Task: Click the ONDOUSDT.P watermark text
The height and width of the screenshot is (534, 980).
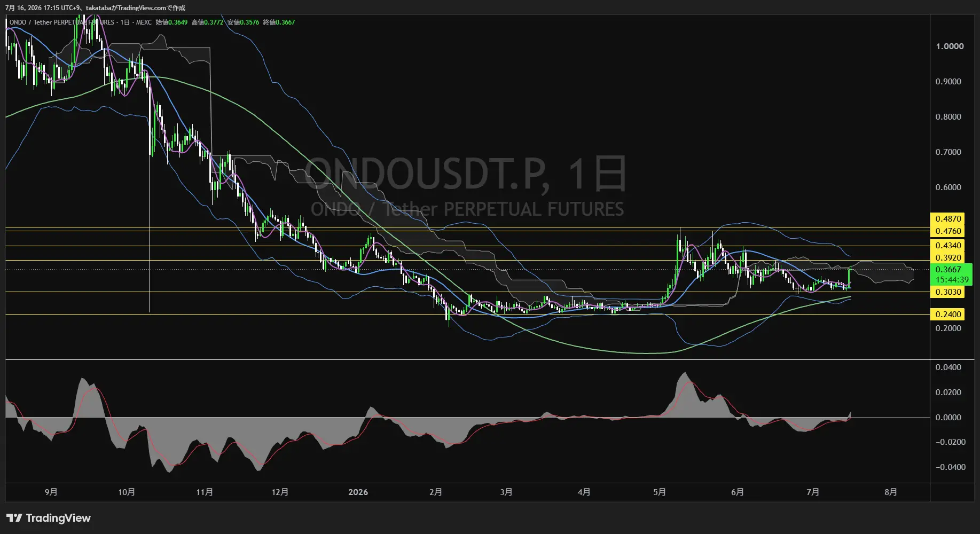Action: (427, 175)
